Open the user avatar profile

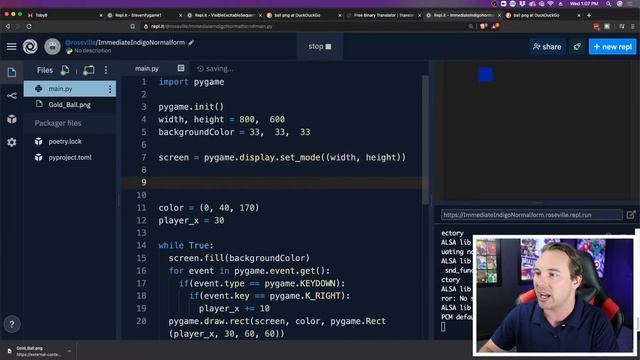52,47
